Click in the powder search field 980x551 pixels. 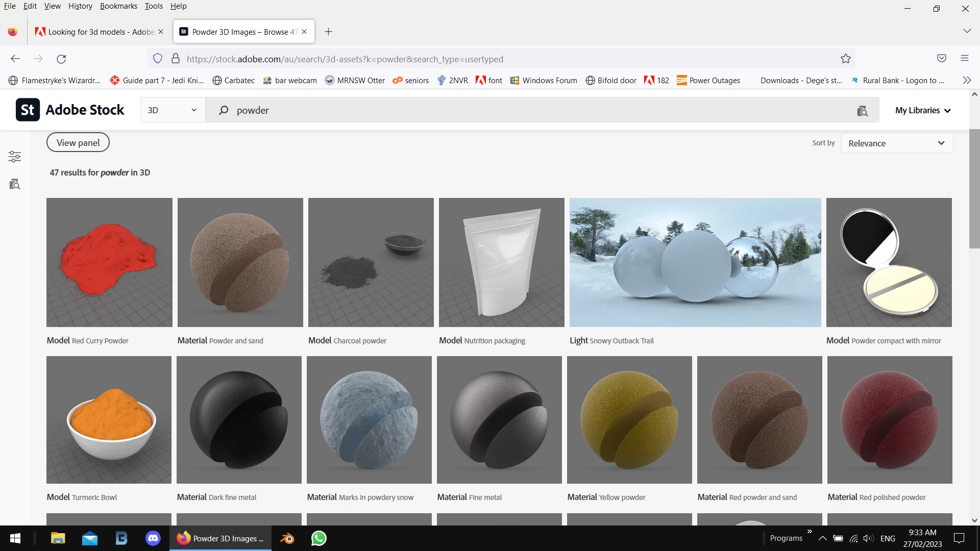click(510, 110)
